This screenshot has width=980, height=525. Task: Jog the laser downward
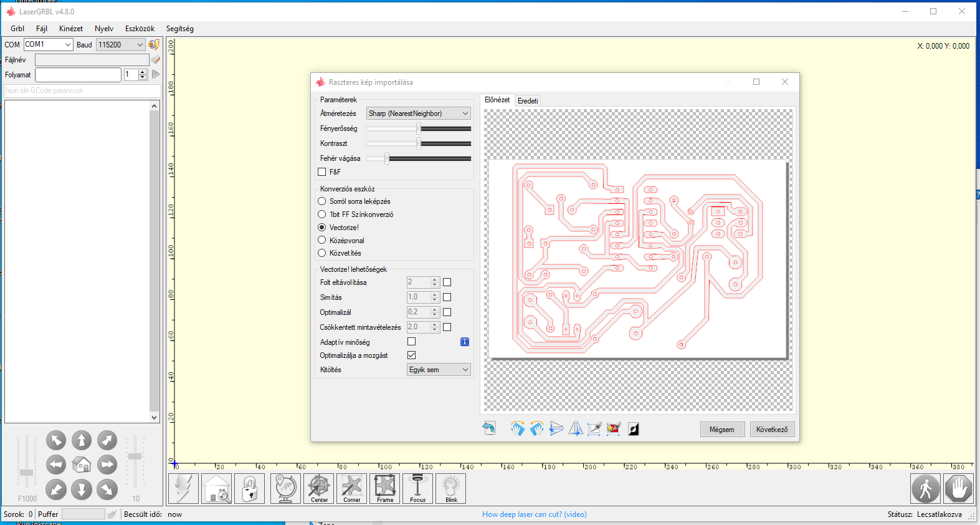pos(82,489)
